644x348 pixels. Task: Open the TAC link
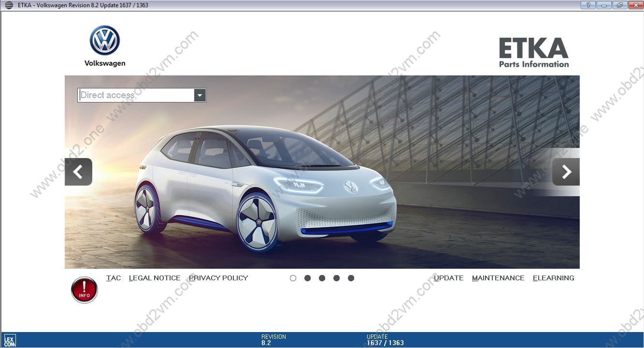[x=114, y=278]
